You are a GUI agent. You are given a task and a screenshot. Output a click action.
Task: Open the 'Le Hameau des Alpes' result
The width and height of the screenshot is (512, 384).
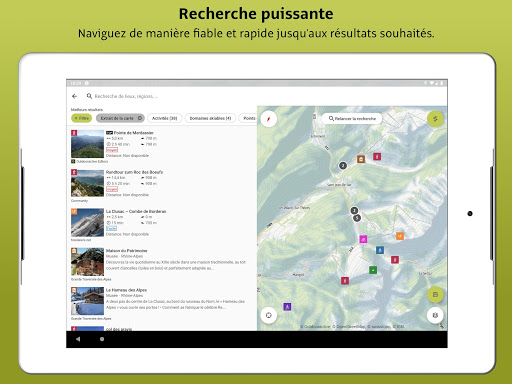point(162,303)
